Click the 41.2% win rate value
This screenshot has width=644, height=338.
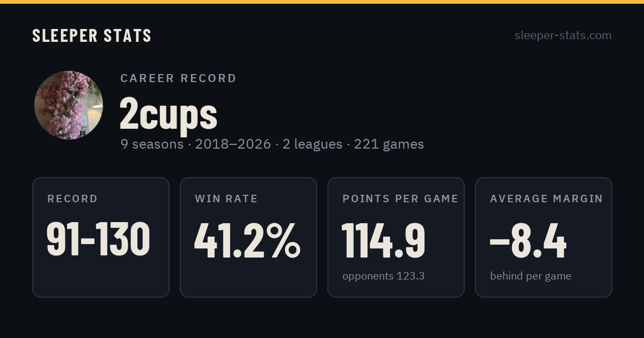coord(247,240)
